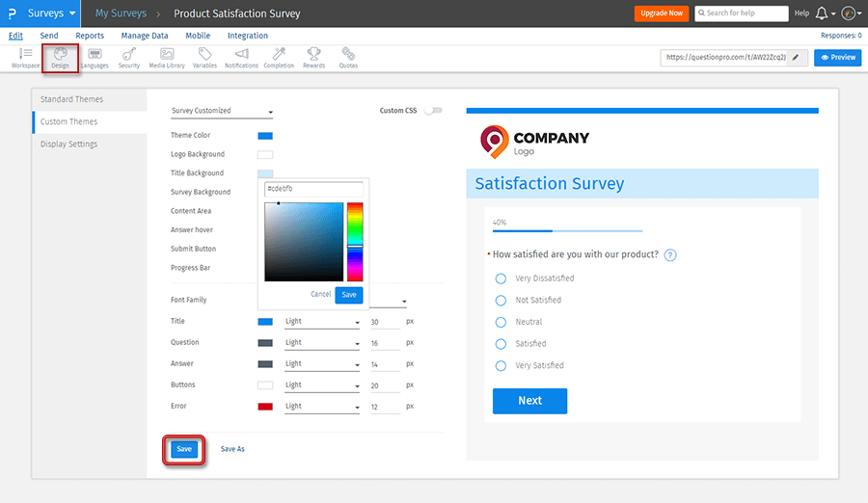Open the Rewards trophy icon
Image resolution: width=868 pixels, height=503 pixels.
point(313,58)
